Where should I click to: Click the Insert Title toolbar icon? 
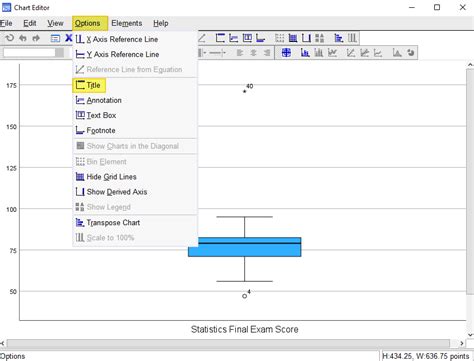click(x=220, y=38)
